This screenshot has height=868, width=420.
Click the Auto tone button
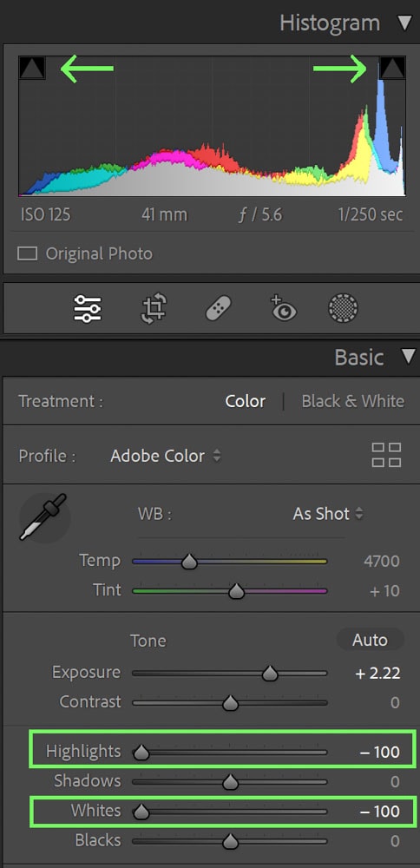point(371,640)
